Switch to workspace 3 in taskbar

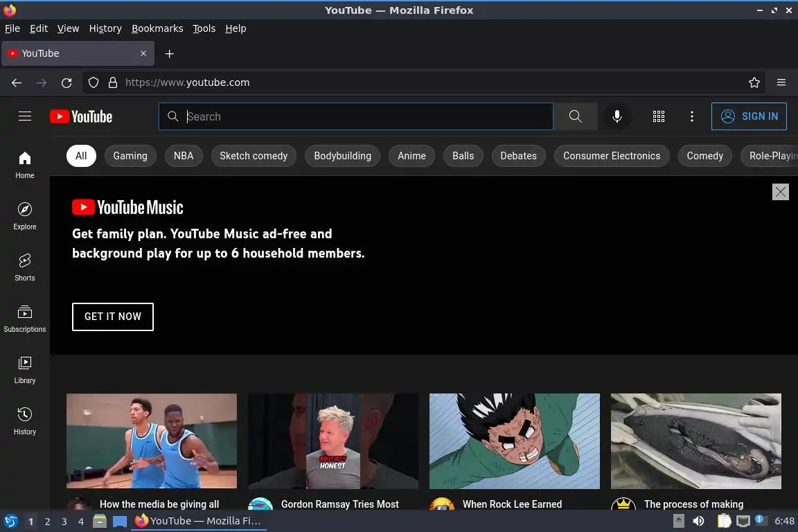(64, 522)
